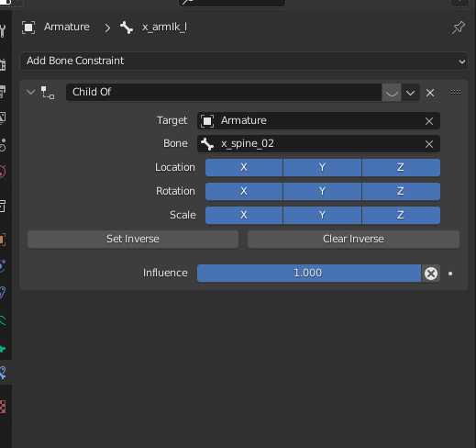Open the Bone selector showing x_spine_02
This screenshot has height=448, width=476.
[x=318, y=144]
